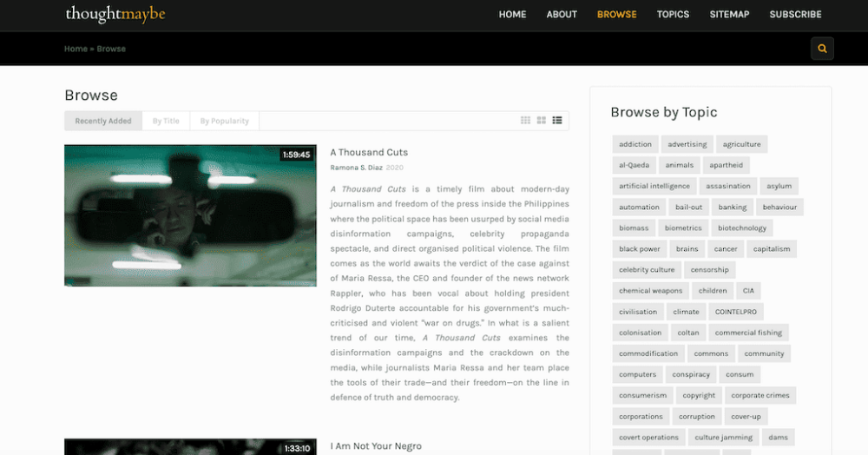Image resolution: width=868 pixels, height=455 pixels.
Task: Open the commercial fishing topic
Action: (748, 333)
